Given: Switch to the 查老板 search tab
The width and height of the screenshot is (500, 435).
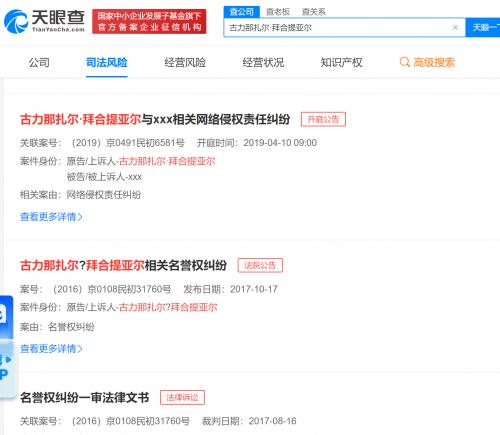Looking at the screenshot, I should click(x=278, y=12).
